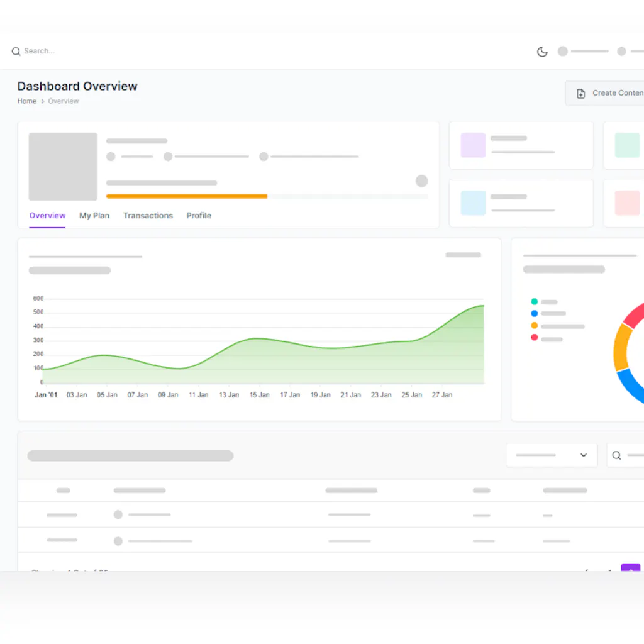
Task: Click the purple stat card icon
Action: tap(473, 145)
